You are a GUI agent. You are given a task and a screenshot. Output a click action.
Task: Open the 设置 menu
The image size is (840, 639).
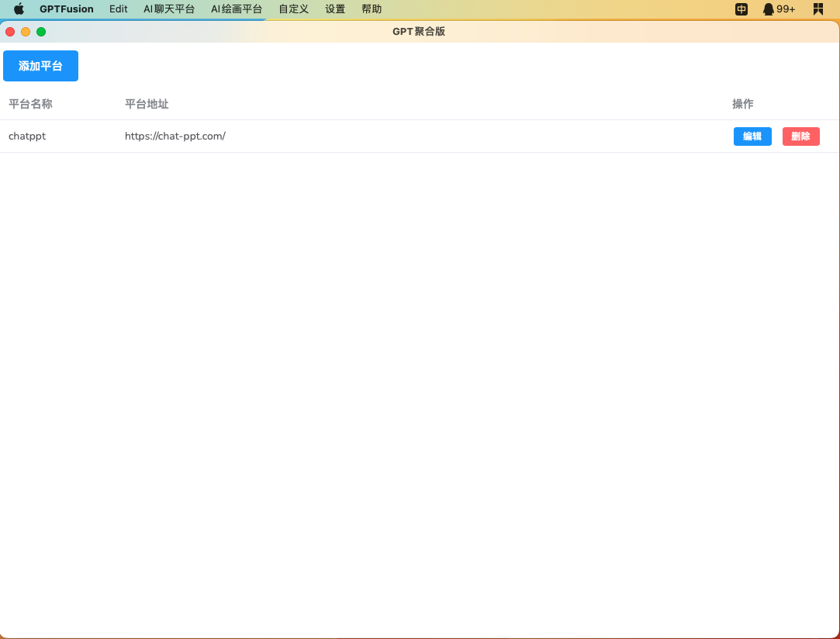click(x=335, y=9)
